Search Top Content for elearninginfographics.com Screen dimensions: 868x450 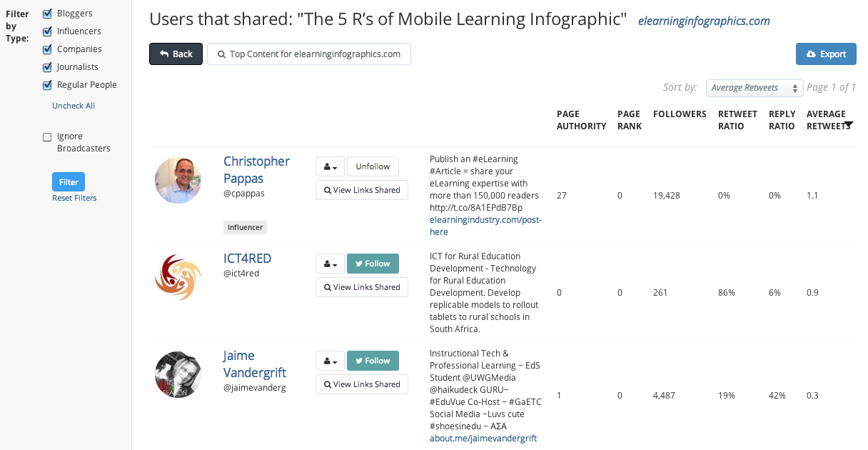tap(308, 54)
